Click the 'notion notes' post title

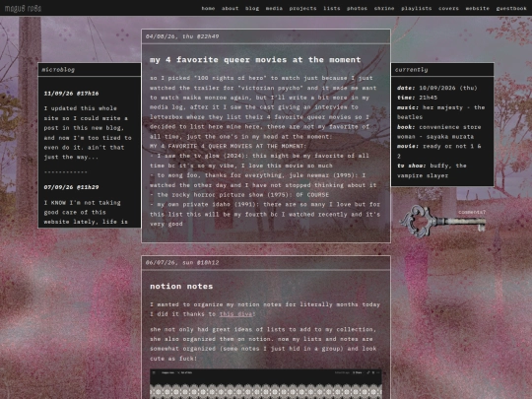click(x=181, y=286)
